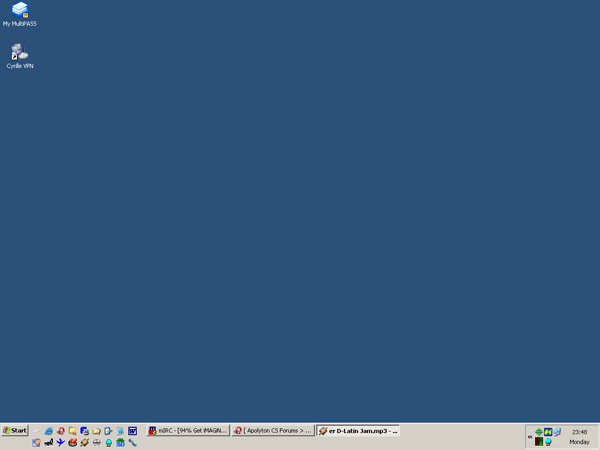Open Microsoft Word from Quick Launch
The width and height of the screenshot is (600, 450).
click(132, 431)
